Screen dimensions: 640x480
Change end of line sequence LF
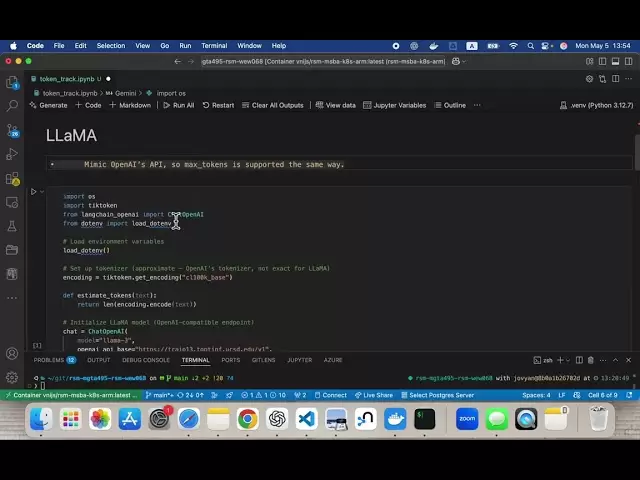click(x=562, y=395)
